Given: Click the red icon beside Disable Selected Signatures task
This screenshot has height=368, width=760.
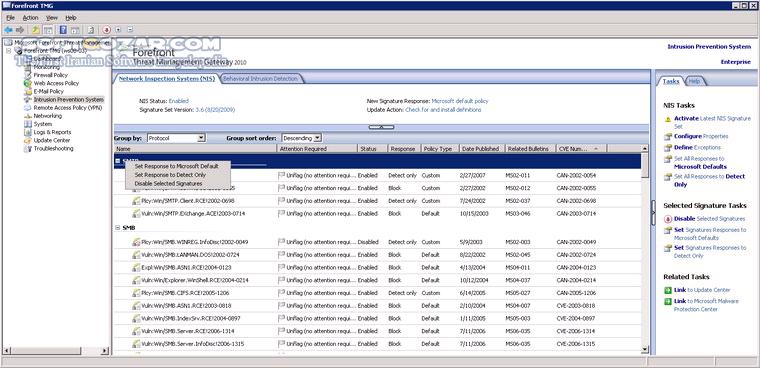Looking at the screenshot, I should pyautogui.click(x=668, y=219).
